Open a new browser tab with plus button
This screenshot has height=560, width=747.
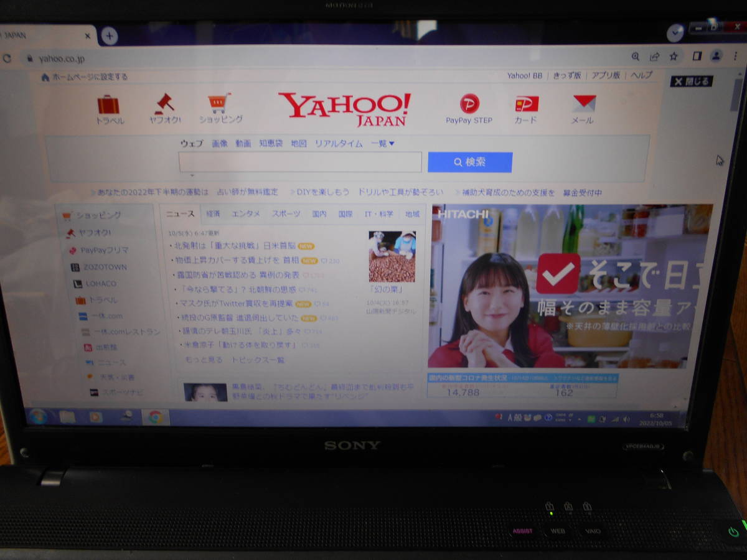click(x=110, y=35)
